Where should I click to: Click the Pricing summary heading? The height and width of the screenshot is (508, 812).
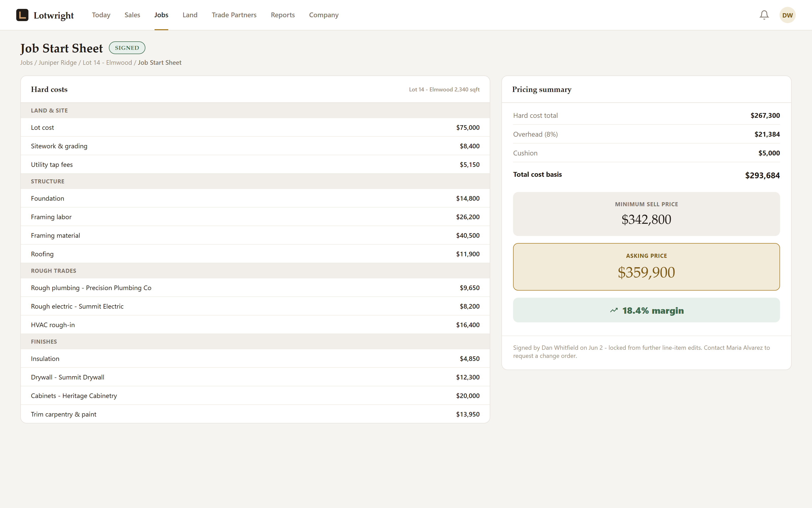(542, 89)
